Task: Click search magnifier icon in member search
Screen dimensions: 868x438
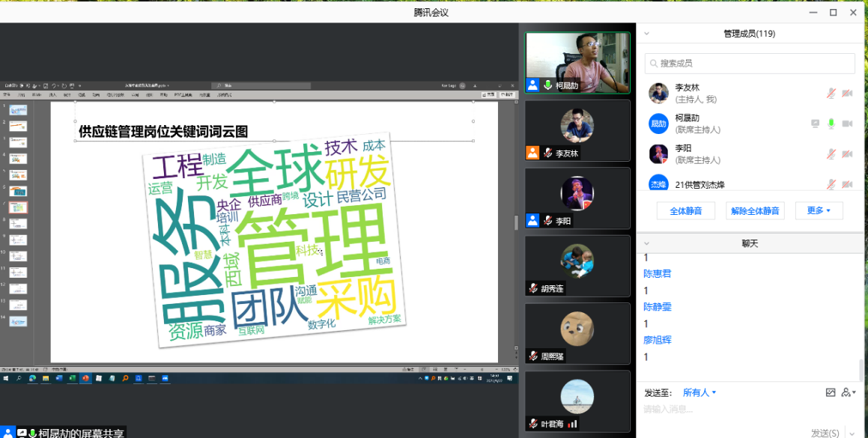Action: (653, 64)
